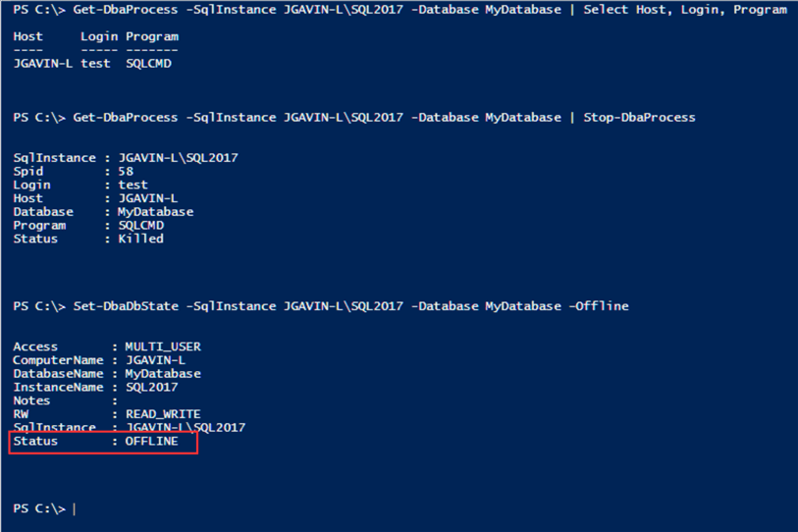Click 'JGAVIN-L\SQL2017' value of first SqlInstance property
Screen dimensions: 798x532
click(178, 158)
